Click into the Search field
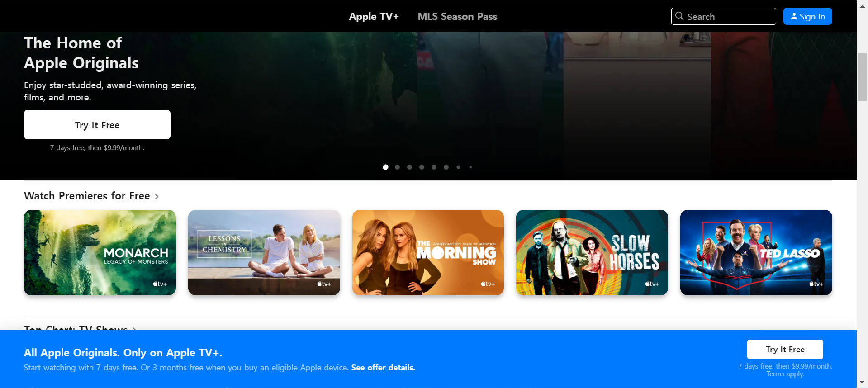The width and height of the screenshot is (868, 388). (x=723, y=16)
